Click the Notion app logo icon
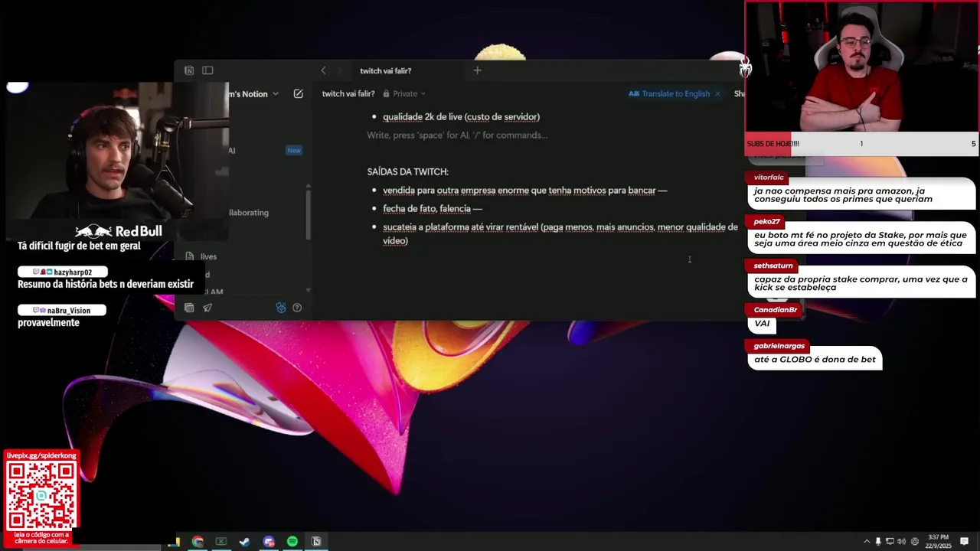980x551 pixels. pyautogui.click(x=189, y=70)
